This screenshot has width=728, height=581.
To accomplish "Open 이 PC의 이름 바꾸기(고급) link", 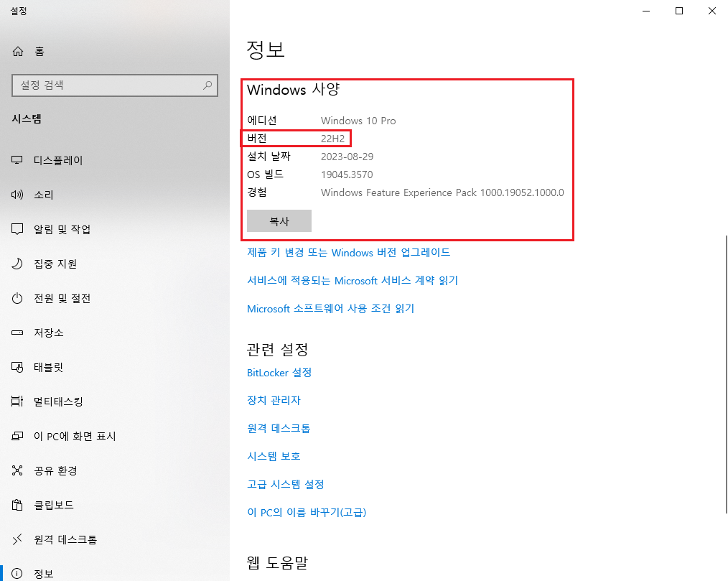I will [307, 512].
